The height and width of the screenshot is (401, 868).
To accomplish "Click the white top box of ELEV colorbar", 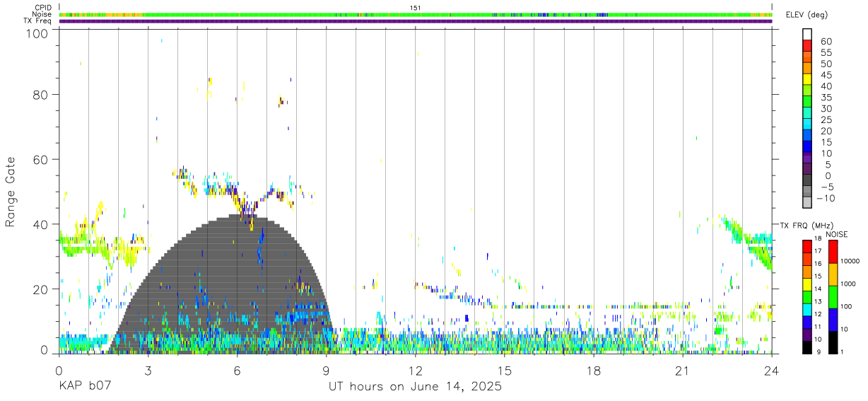I will [x=807, y=35].
